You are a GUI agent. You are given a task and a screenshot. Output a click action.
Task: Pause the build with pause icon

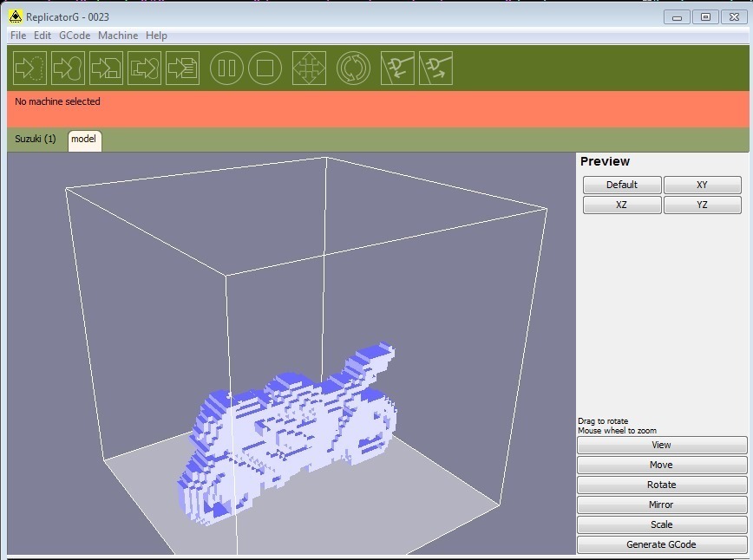coord(226,68)
